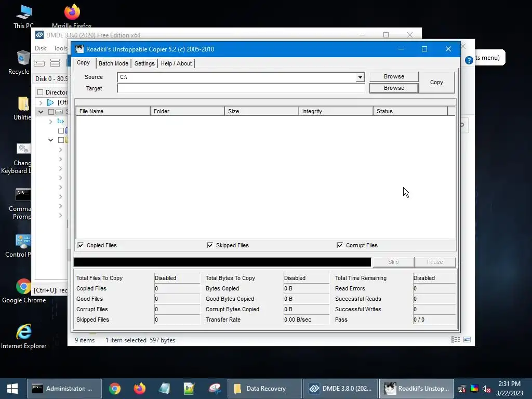Viewport: 532px width, 399px height.
Task: Open the Windows Start button
Action: pos(12,389)
